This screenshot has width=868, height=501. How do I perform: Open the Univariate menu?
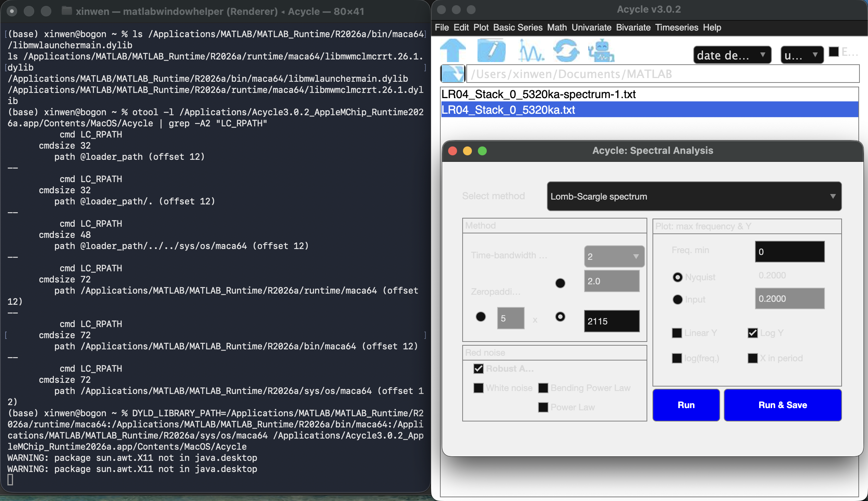click(591, 28)
